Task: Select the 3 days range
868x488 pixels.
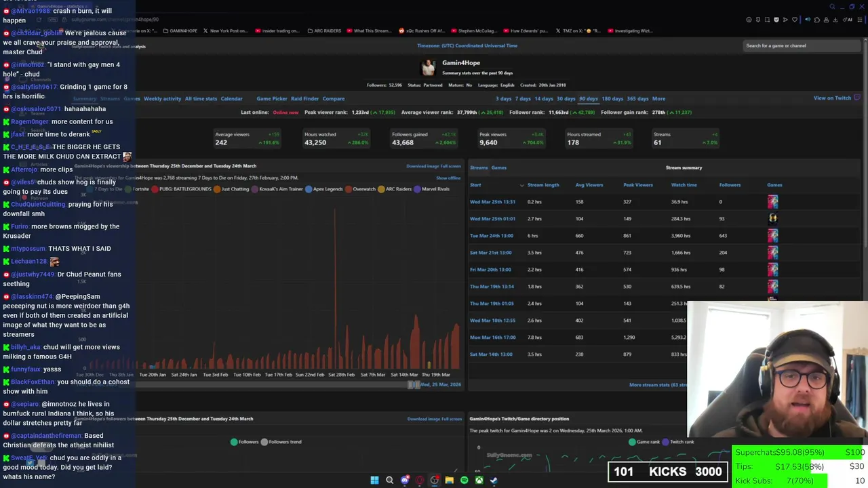Action: click(x=503, y=98)
